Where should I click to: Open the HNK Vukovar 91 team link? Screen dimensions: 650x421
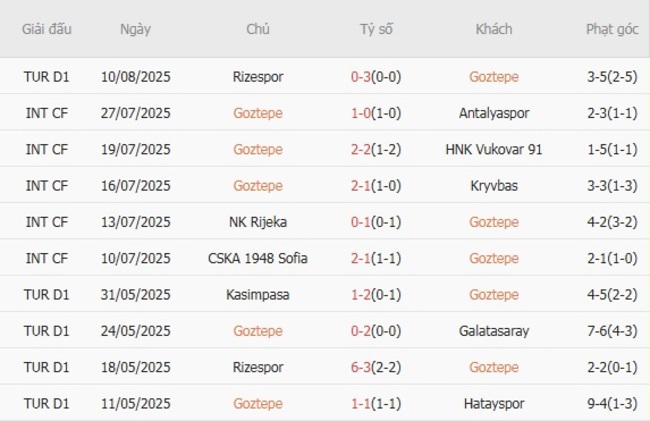494,149
